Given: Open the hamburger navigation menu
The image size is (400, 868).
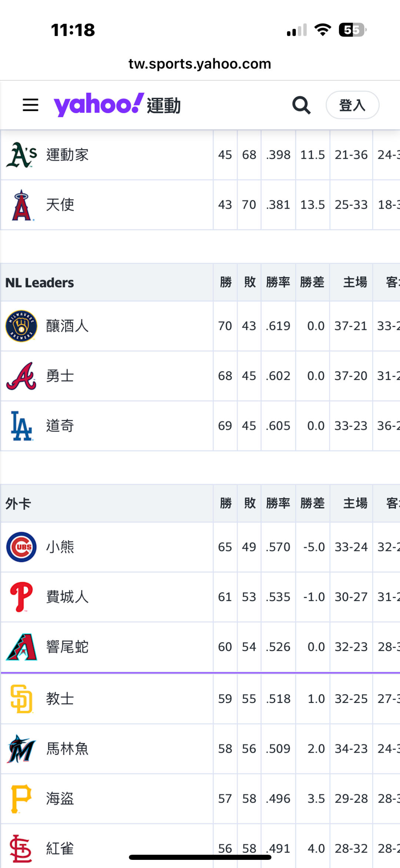Looking at the screenshot, I should tap(30, 105).
